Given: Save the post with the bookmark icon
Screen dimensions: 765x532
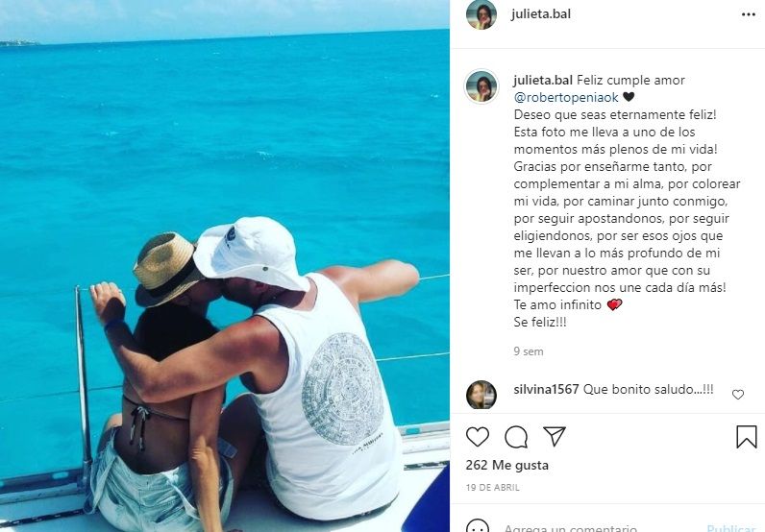Looking at the screenshot, I should 747,436.
